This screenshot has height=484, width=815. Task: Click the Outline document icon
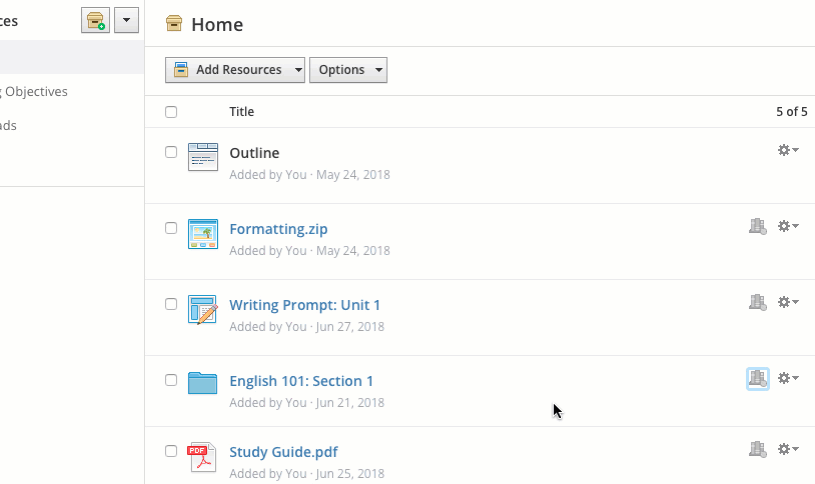coord(203,157)
